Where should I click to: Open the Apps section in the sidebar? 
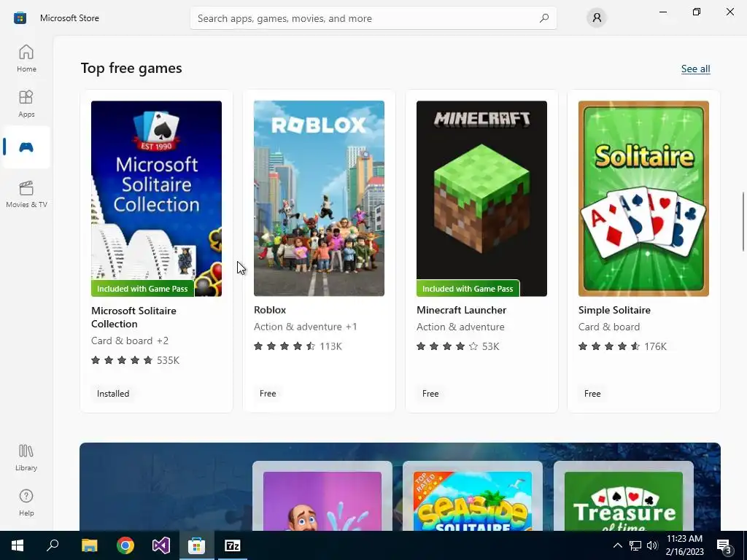[26, 104]
